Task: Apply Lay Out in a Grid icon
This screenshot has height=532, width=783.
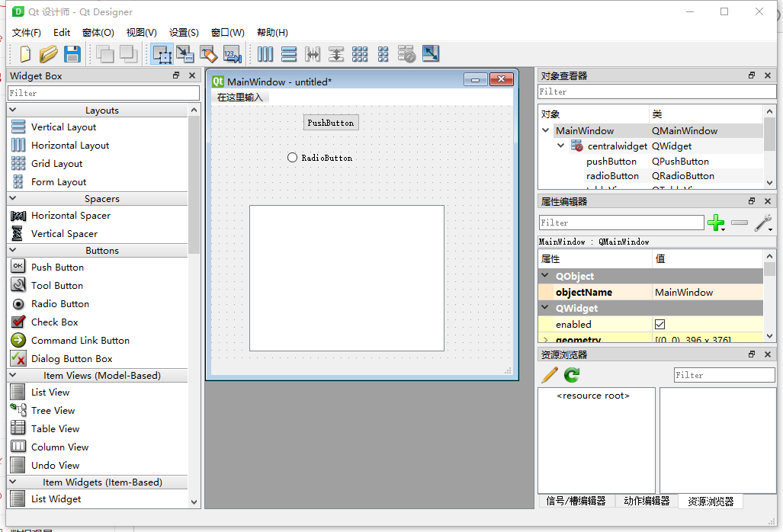Action: pos(360,54)
